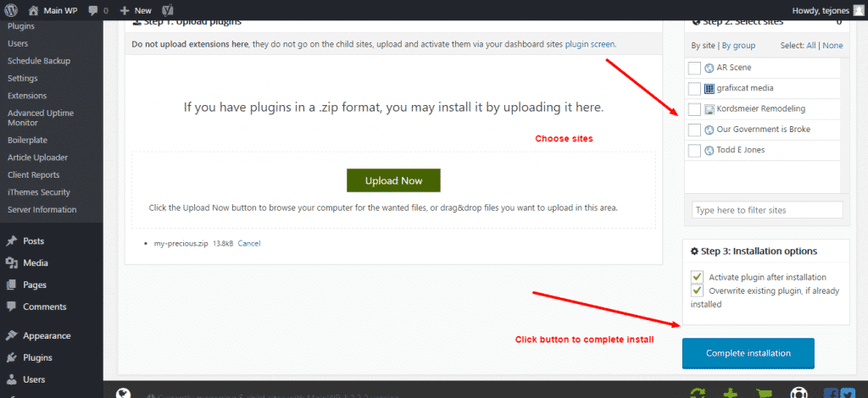Open the user avatar next to Howdy, tejones
868x398 pixels.
coord(857,10)
